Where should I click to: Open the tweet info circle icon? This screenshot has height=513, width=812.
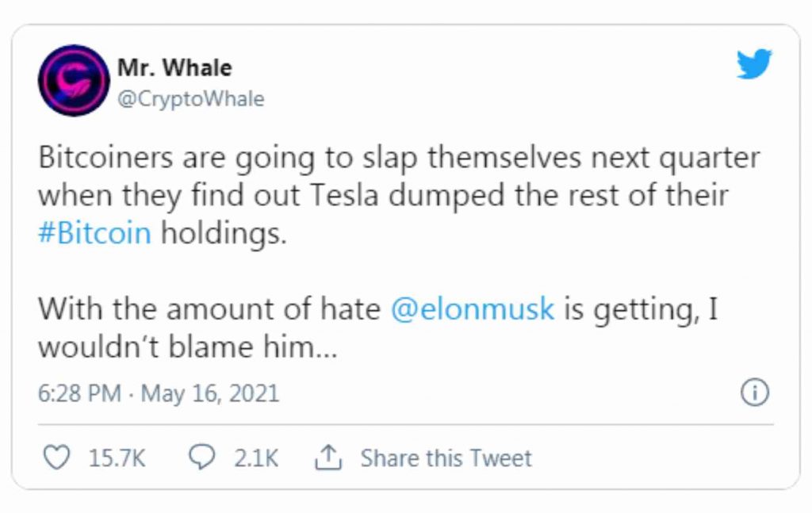pyautogui.click(x=754, y=393)
